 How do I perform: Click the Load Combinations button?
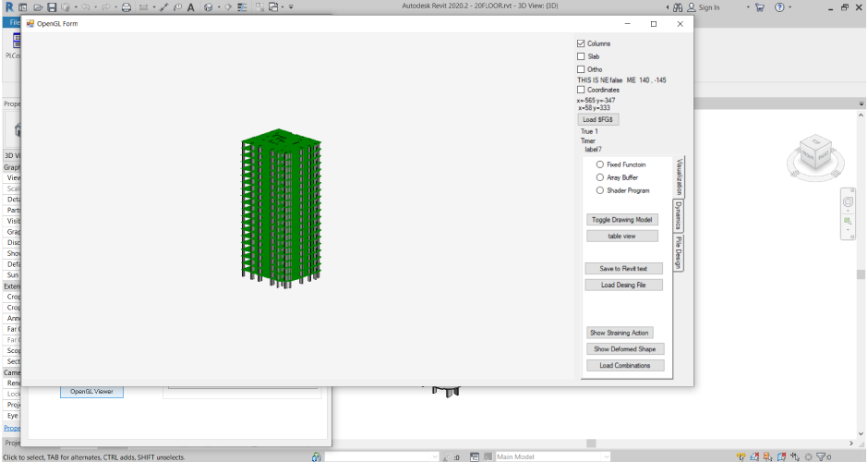coord(625,365)
